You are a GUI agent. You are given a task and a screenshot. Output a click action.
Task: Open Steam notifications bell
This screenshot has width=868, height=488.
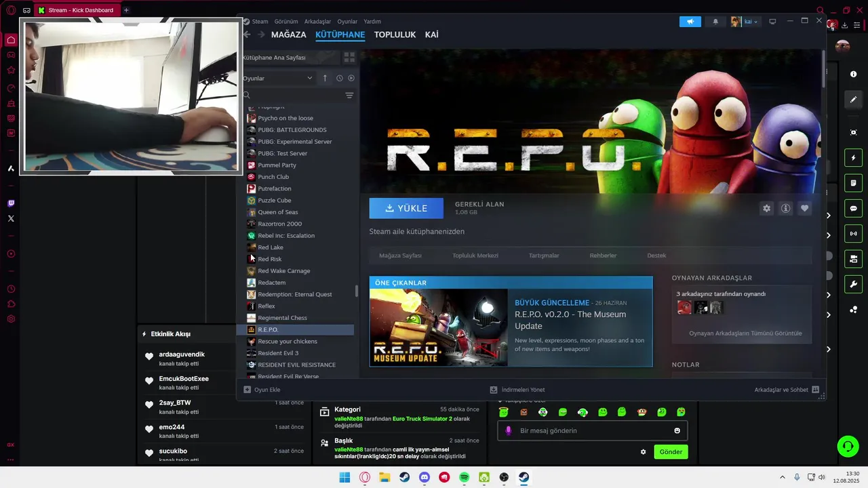click(715, 22)
